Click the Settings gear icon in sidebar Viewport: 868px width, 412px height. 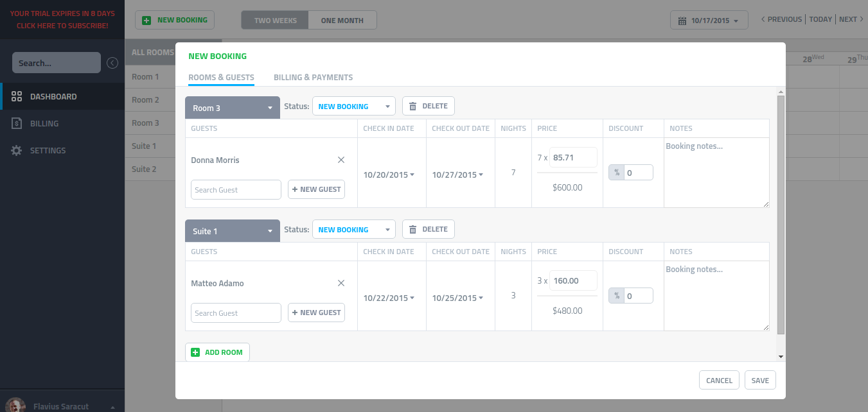pos(17,151)
